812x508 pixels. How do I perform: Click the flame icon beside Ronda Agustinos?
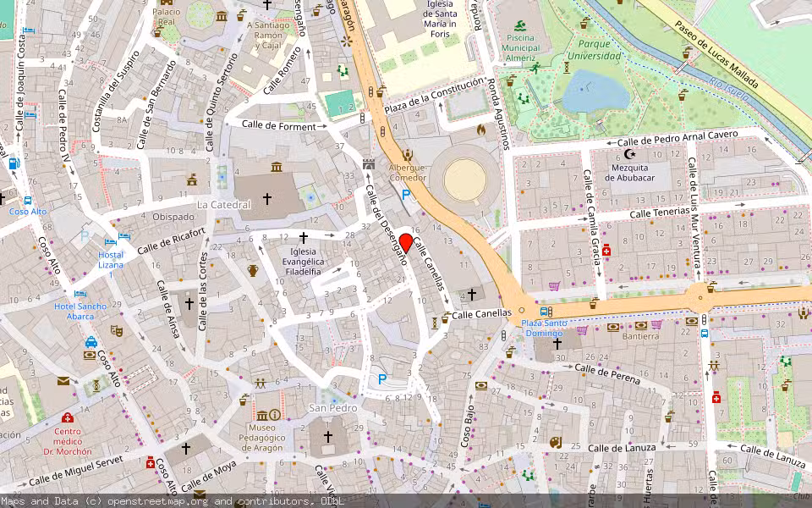pyautogui.click(x=480, y=130)
